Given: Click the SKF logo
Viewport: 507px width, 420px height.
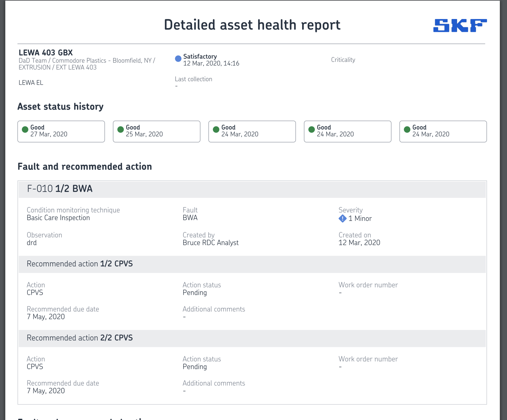Looking at the screenshot, I should (x=460, y=26).
